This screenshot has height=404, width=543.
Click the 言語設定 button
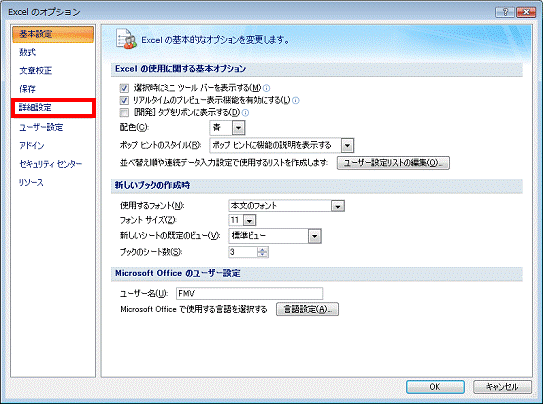tap(307, 309)
